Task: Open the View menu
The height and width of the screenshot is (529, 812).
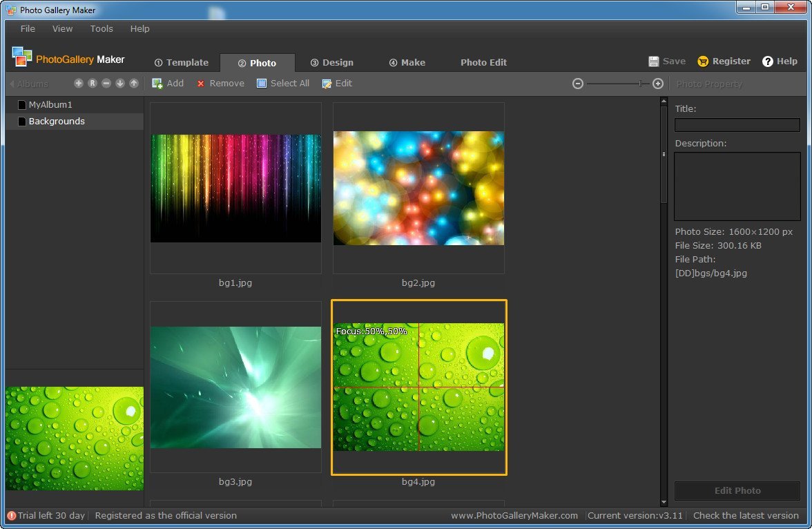Action: (x=62, y=28)
